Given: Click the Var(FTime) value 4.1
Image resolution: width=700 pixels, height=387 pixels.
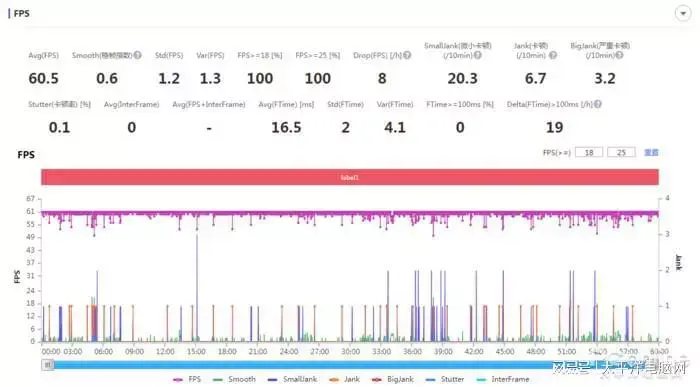Looking at the screenshot, I should point(395,128).
